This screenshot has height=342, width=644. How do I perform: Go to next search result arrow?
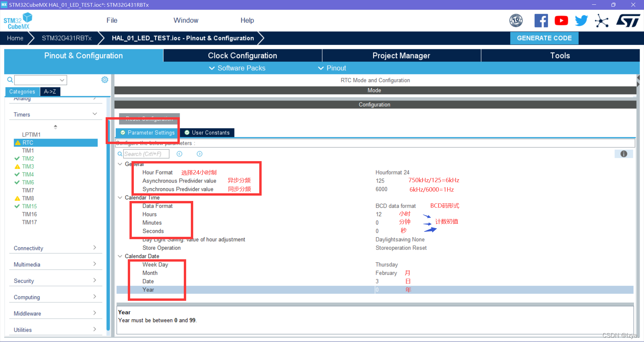(200, 154)
